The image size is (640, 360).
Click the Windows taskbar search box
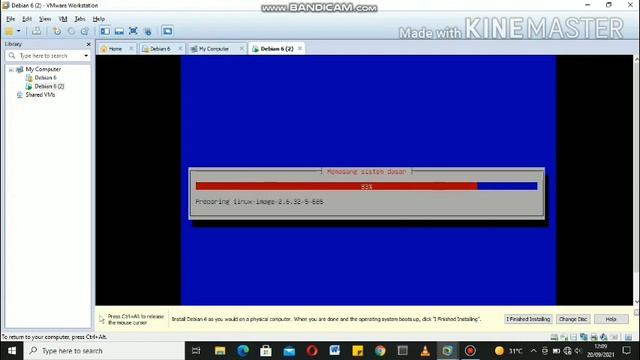(104, 351)
